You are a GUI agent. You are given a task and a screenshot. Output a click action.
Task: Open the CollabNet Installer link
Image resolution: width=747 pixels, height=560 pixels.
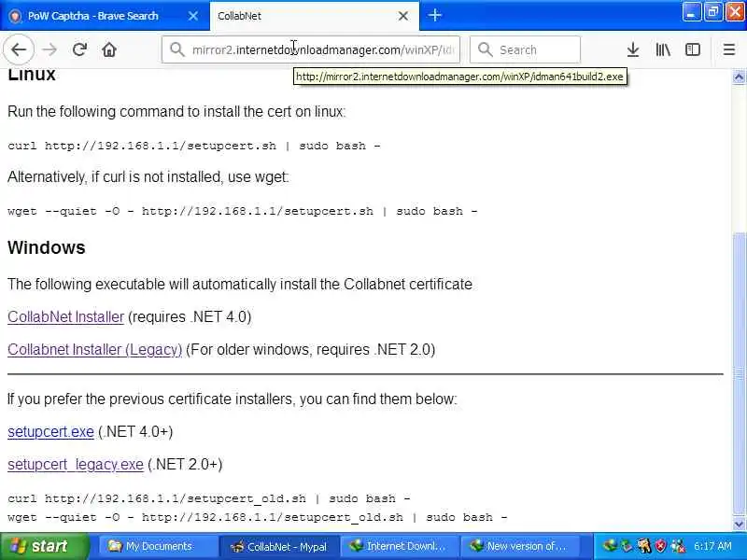pyautogui.click(x=65, y=317)
